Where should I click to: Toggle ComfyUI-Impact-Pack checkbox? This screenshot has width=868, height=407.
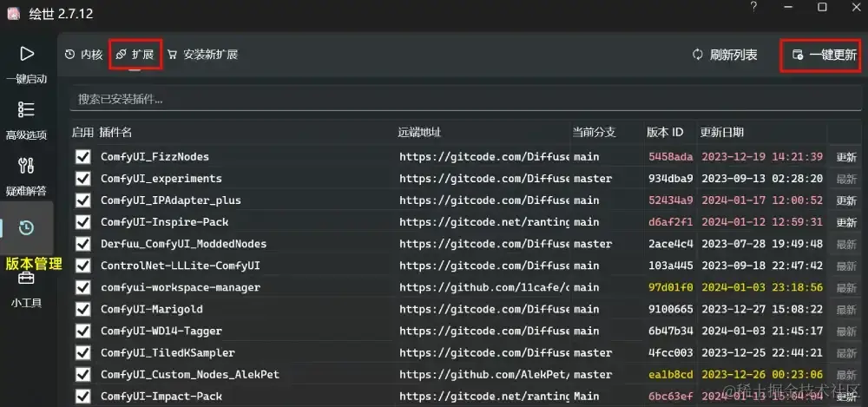click(x=83, y=397)
